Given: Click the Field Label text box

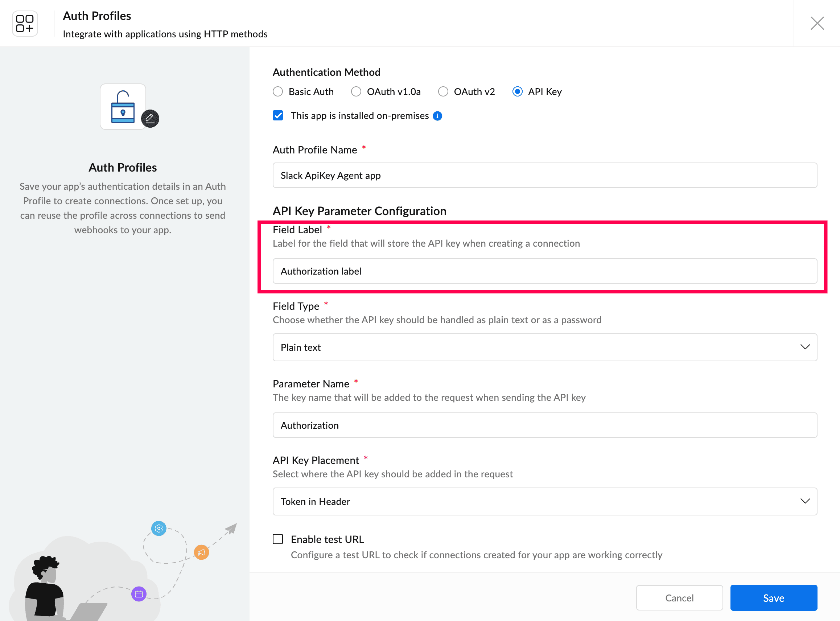Looking at the screenshot, I should [x=545, y=271].
